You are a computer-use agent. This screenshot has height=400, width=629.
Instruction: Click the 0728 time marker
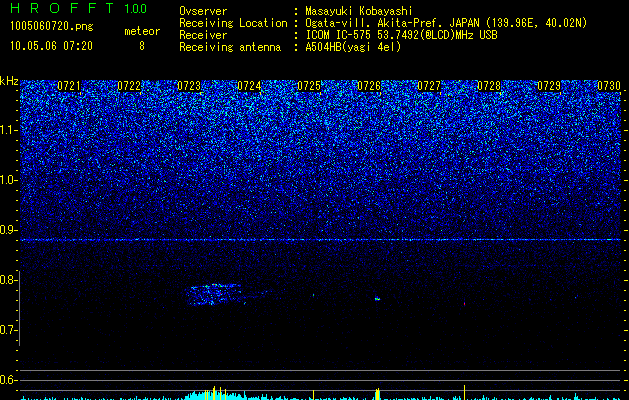tap(489, 86)
